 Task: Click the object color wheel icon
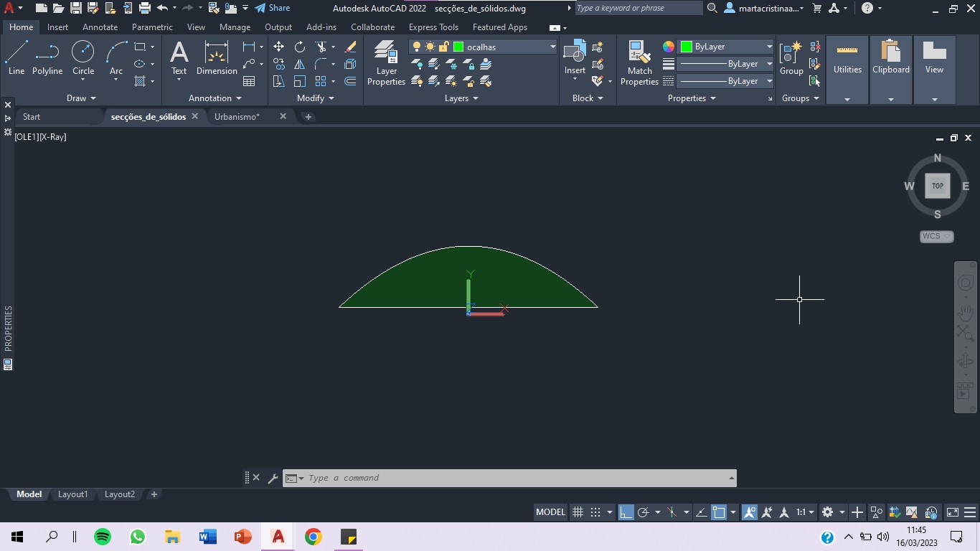pyautogui.click(x=668, y=47)
